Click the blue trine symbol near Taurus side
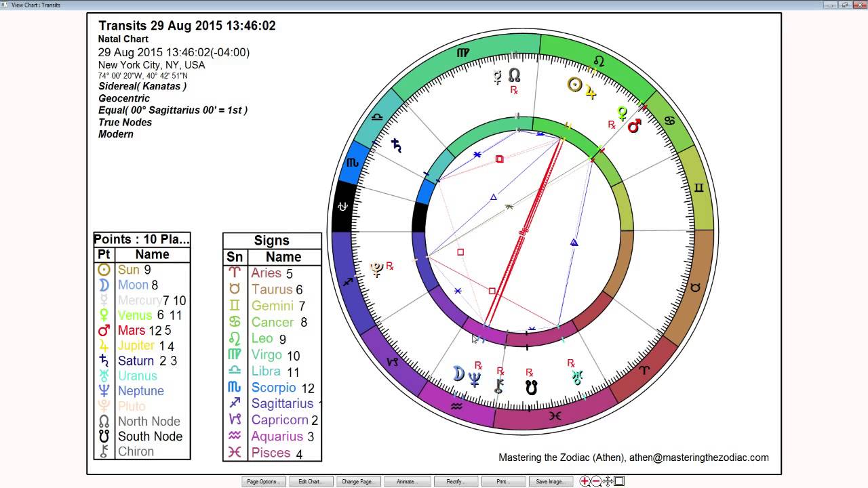This screenshot has height=488, width=868. 574,242
